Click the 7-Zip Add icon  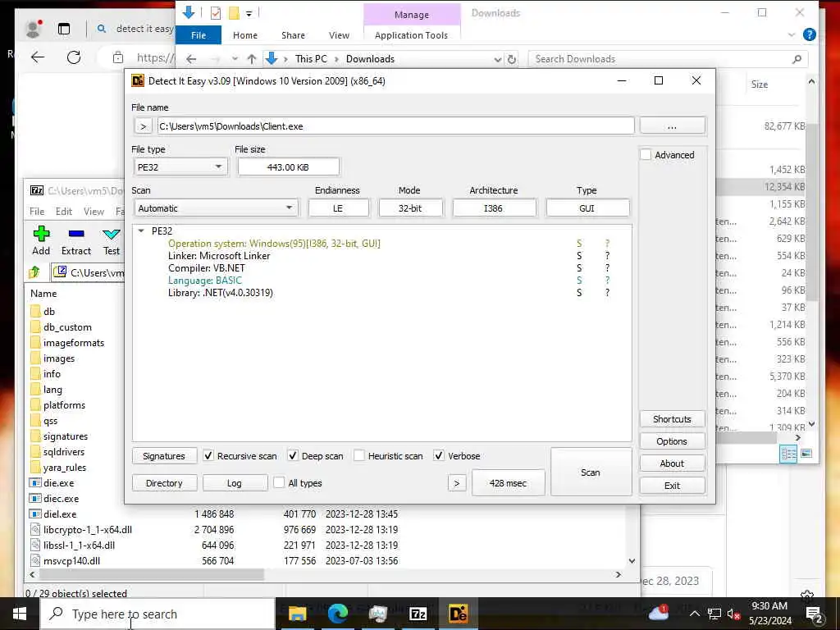(41, 234)
